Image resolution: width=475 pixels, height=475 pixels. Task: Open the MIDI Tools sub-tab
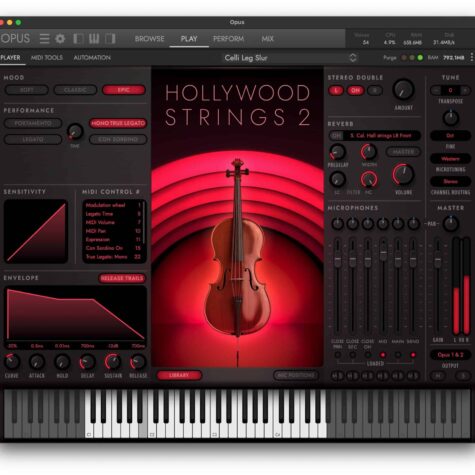47,58
